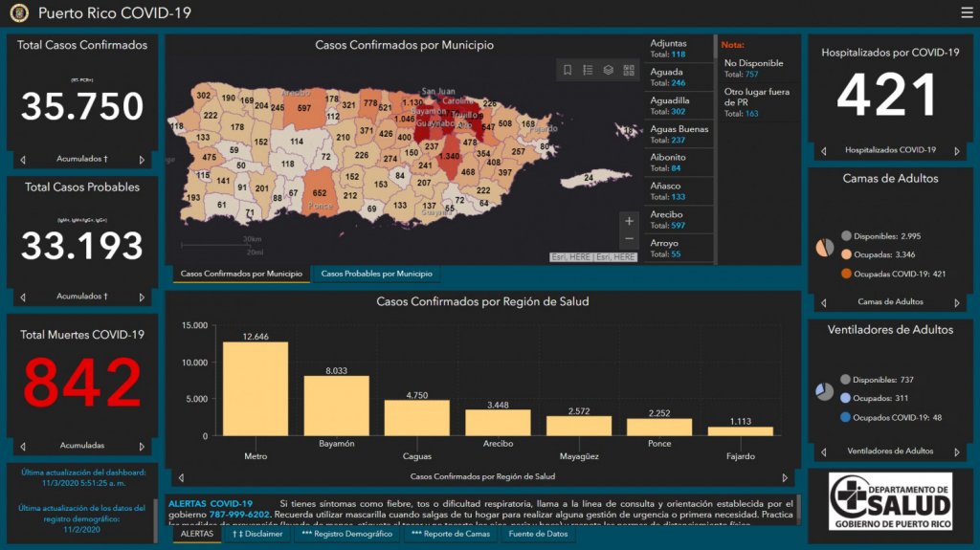Open the hamburger menu in the header

tap(966, 12)
